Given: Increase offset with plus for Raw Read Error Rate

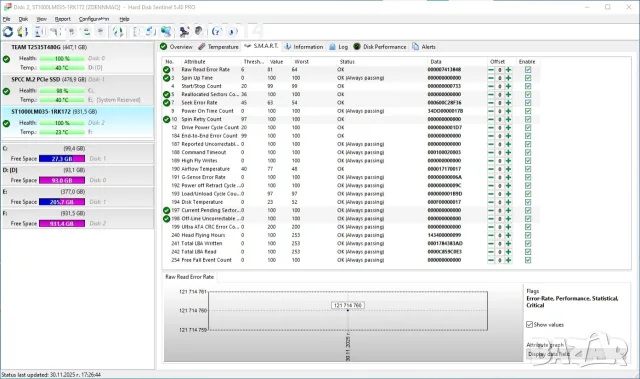Looking at the screenshot, I should click(508, 70).
